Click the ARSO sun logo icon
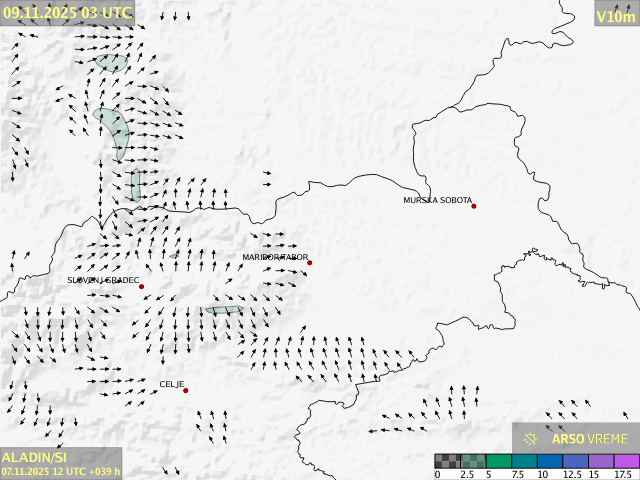640x480 pixels. point(531,438)
